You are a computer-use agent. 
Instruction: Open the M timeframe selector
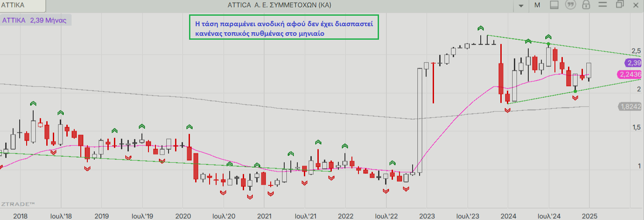pos(537,5)
